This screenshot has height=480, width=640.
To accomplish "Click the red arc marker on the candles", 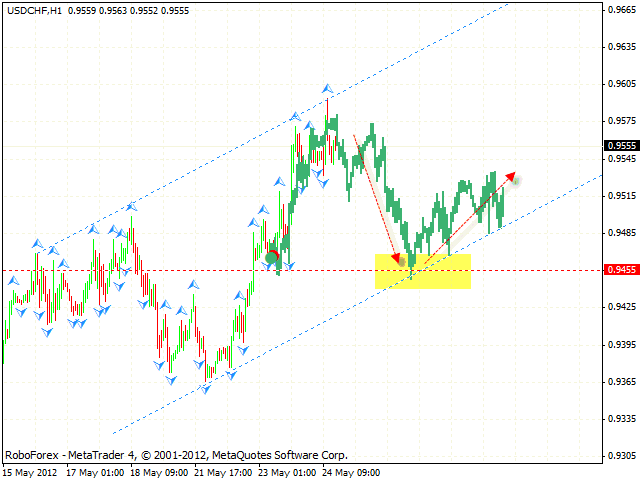I will (272, 256).
